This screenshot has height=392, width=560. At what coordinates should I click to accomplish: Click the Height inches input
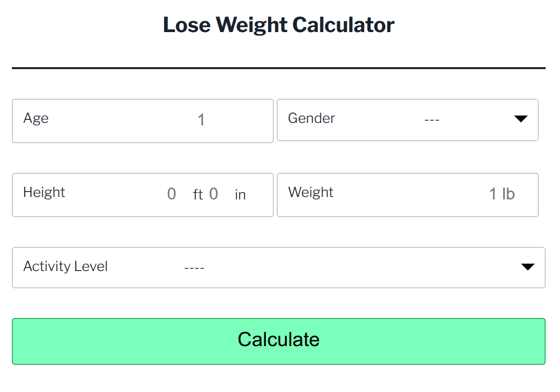[214, 194]
